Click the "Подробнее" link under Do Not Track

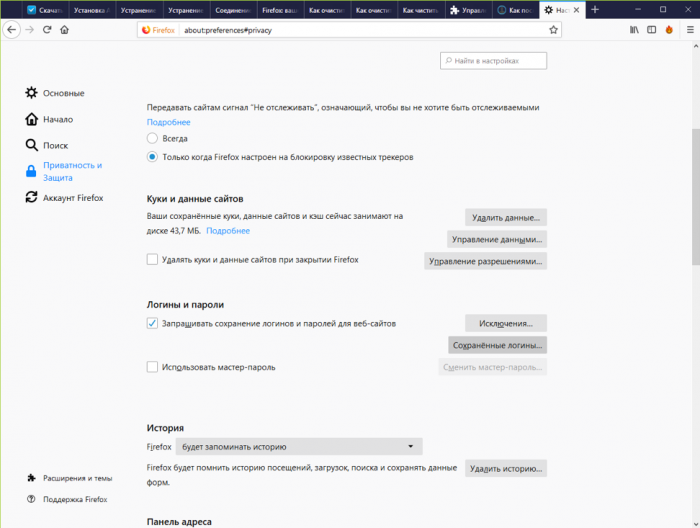coord(168,122)
